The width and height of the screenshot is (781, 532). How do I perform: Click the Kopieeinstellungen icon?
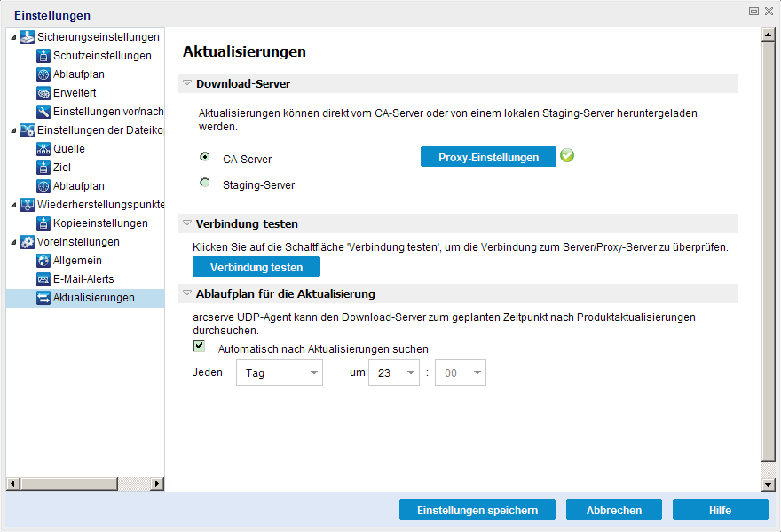tap(43, 223)
